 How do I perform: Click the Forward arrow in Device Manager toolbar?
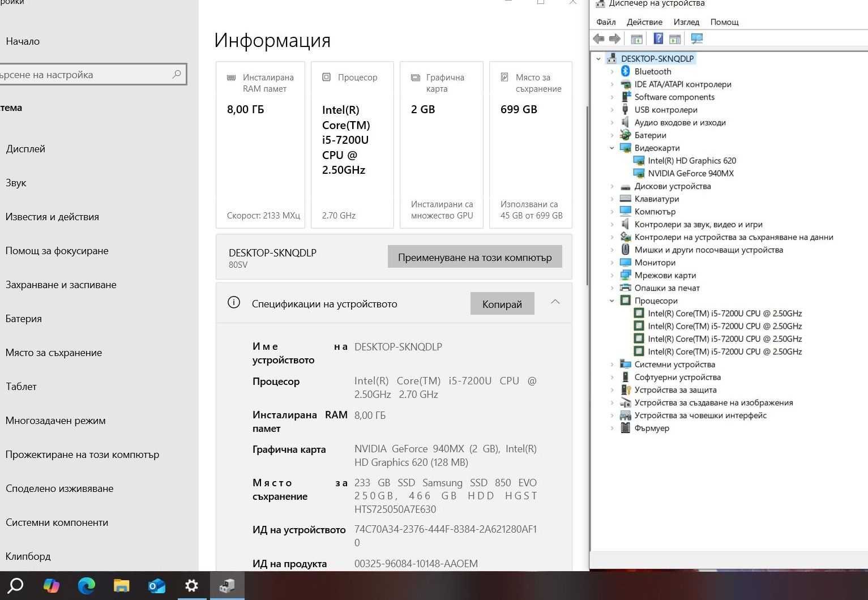615,38
